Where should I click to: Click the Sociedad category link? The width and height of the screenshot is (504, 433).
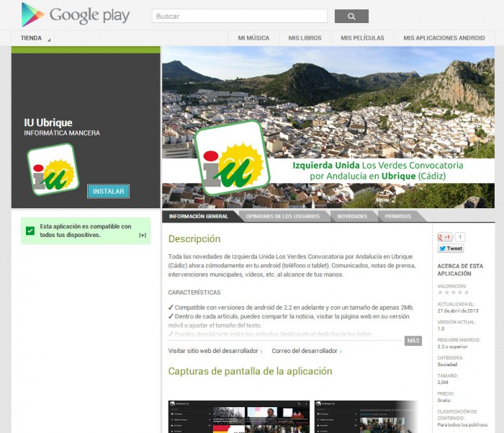447,364
